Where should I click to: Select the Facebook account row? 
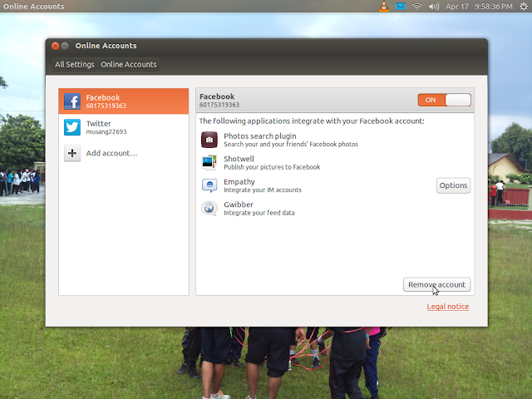coord(124,101)
